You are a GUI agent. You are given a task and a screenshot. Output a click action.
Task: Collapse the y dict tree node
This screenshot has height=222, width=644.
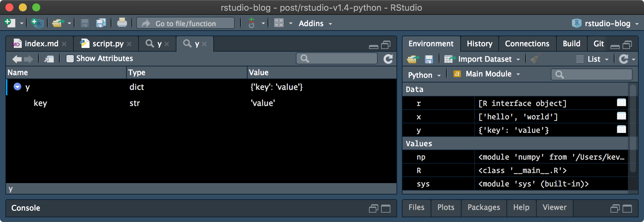pyautogui.click(x=17, y=87)
